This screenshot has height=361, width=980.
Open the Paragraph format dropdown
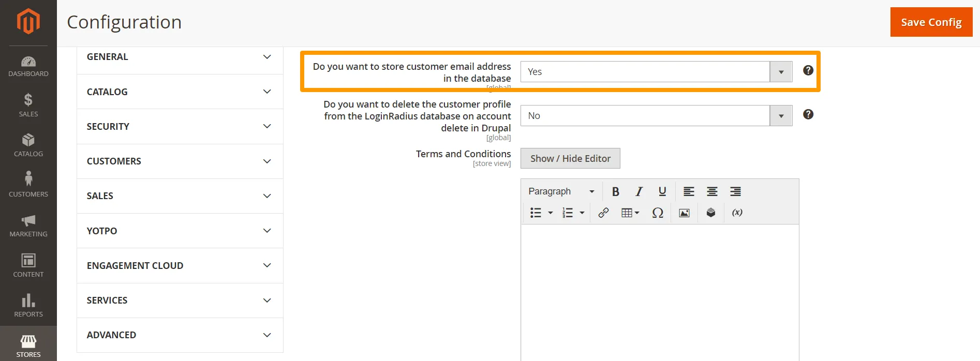(561, 192)
